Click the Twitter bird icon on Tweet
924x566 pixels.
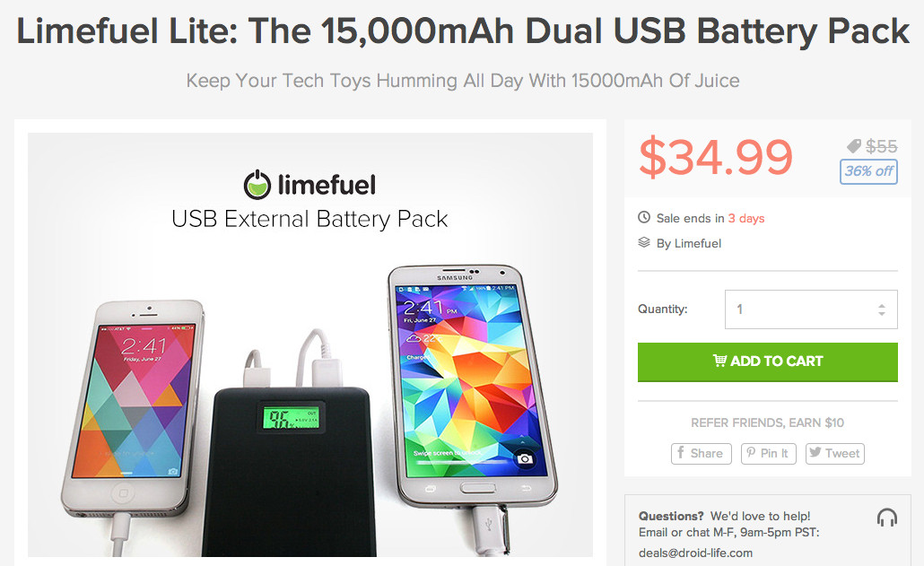pyautogui.click(x=815, y=452)
